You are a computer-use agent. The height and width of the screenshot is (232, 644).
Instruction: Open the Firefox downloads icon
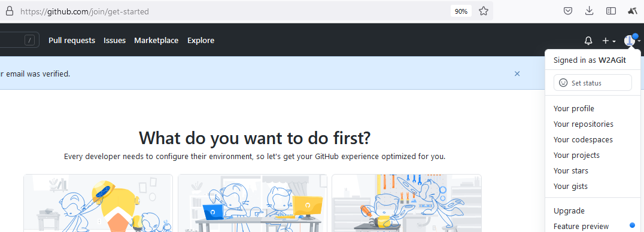coord(590,11)
